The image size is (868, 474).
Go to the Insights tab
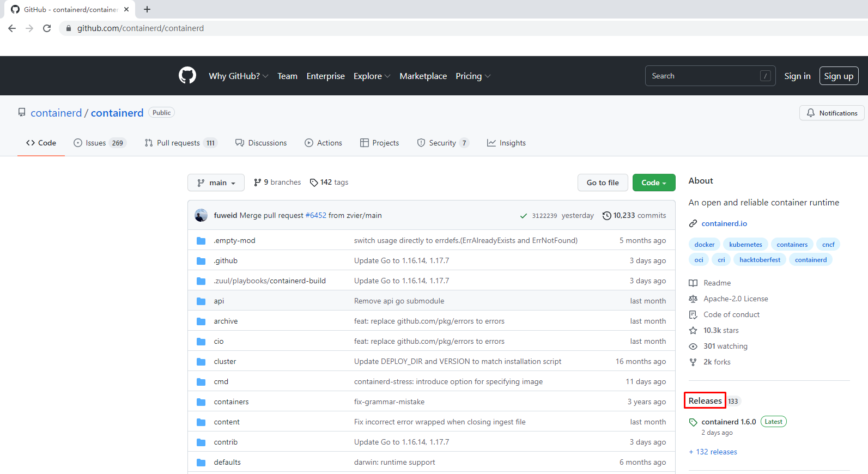pos(506,143)
